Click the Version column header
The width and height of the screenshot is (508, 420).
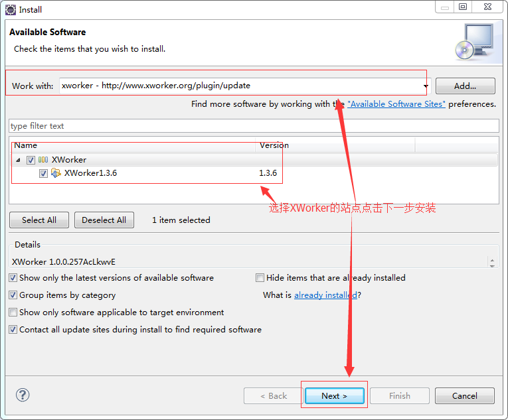coord(335,146)
